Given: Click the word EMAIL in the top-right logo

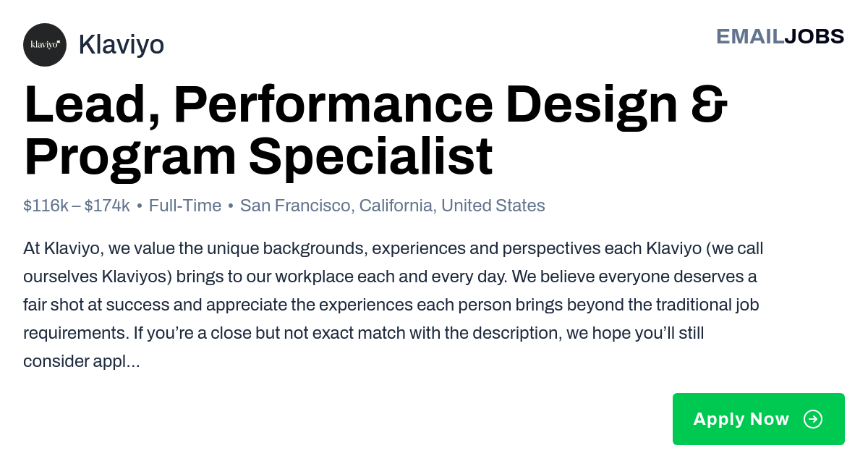Looking at the screenshot, I should coord(750,36).
